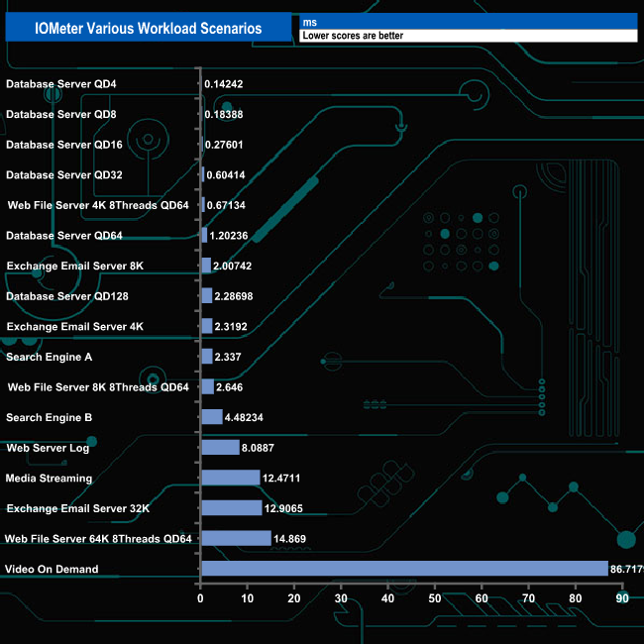Viewport: 644px width, 644px height.
Task: Select the Exchange Email Server 8K label
Action: point(75,266)
